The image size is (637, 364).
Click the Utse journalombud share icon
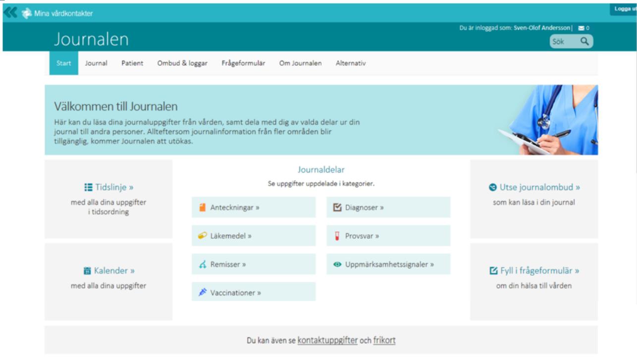click(492, 187)
